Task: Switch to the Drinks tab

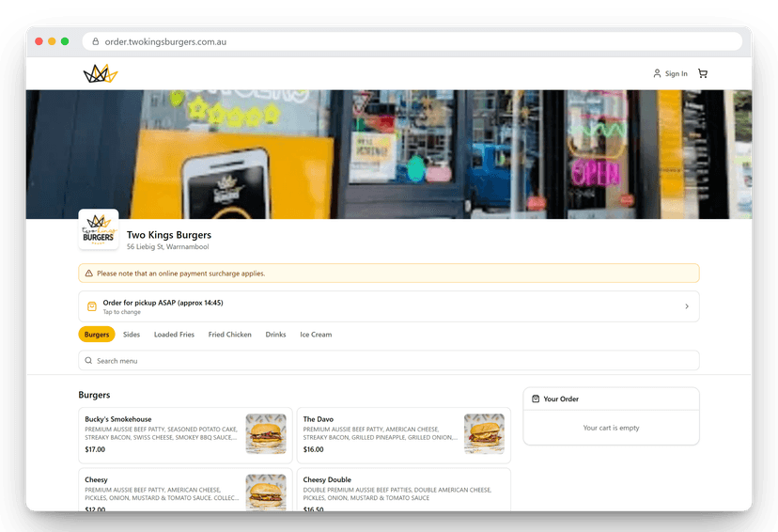Action: tap(275, 335)
